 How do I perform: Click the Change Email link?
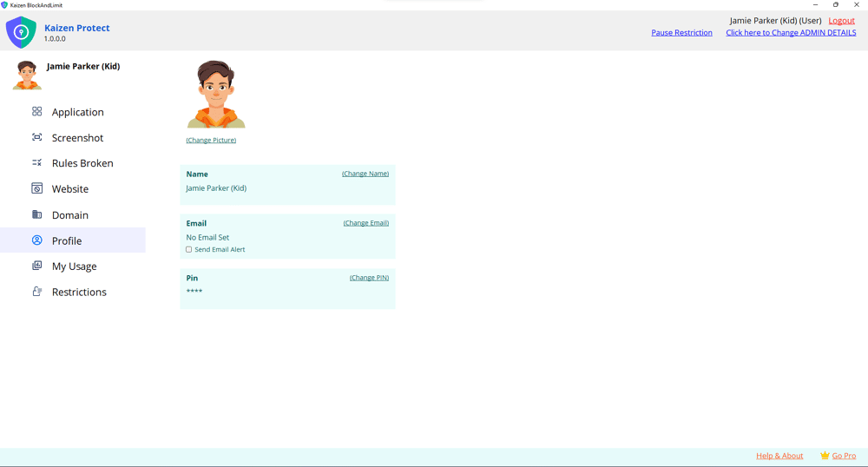point(365,223)
